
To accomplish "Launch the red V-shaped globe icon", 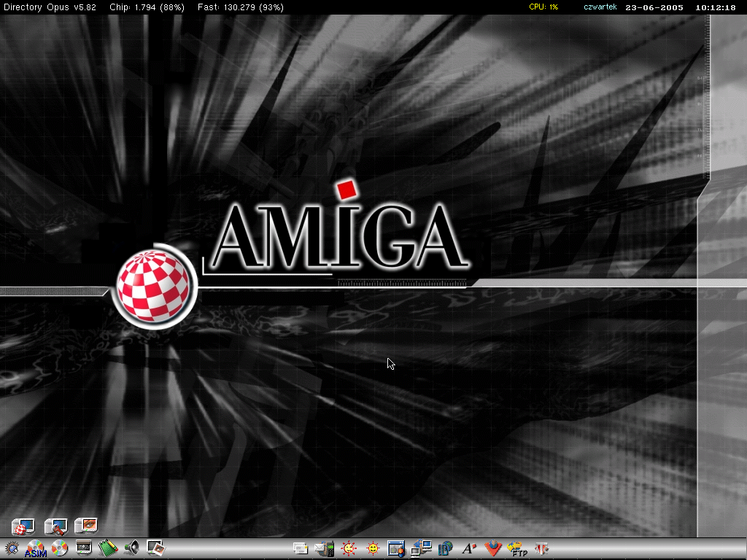I will pos(494,548).
